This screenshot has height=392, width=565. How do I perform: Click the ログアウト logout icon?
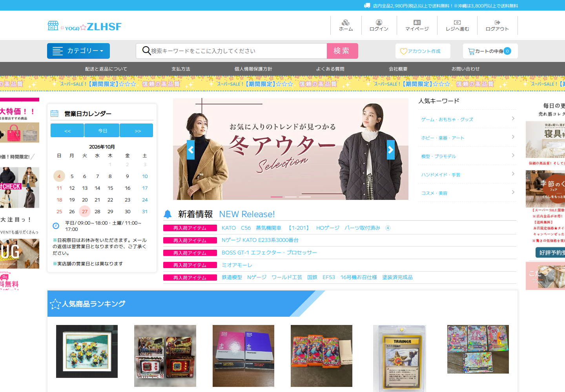(x=497, y=22)
